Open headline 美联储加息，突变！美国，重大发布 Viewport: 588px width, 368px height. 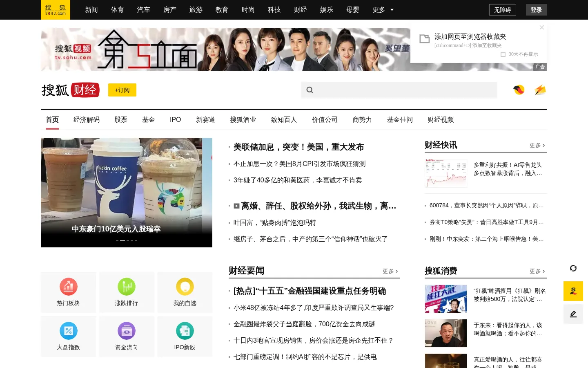click(x=298, y=147)
